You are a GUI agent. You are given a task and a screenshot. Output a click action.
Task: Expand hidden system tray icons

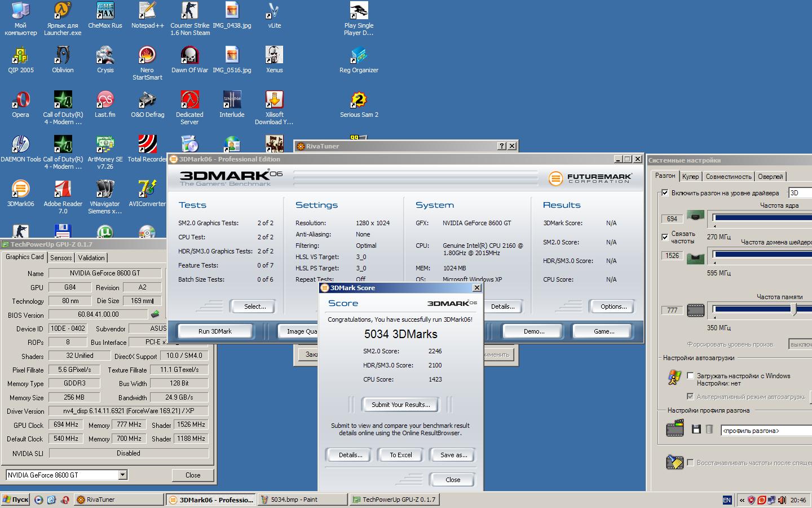tap(742, 500)
